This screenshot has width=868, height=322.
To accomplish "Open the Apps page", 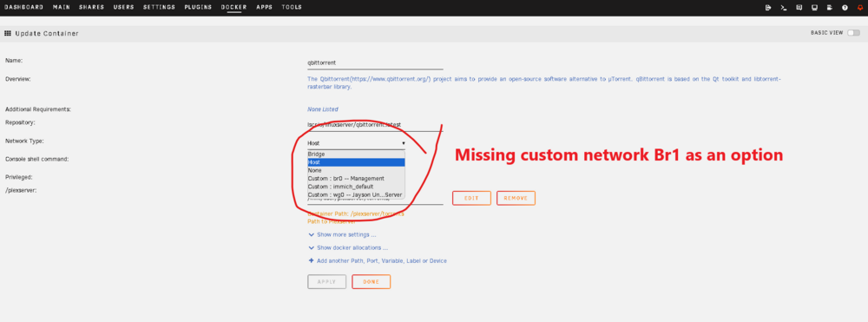I will (x=264, y=7).
